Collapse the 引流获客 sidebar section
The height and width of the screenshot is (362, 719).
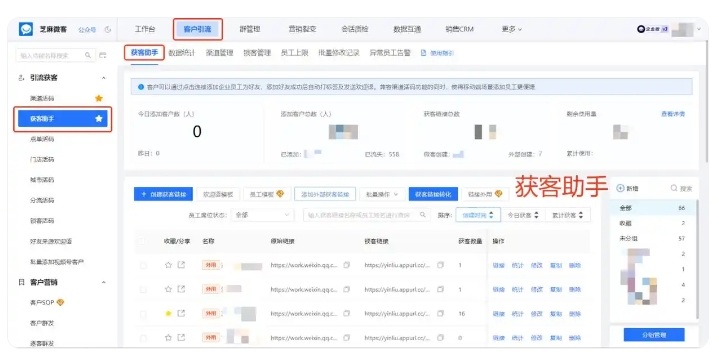(x=104, y=78)
